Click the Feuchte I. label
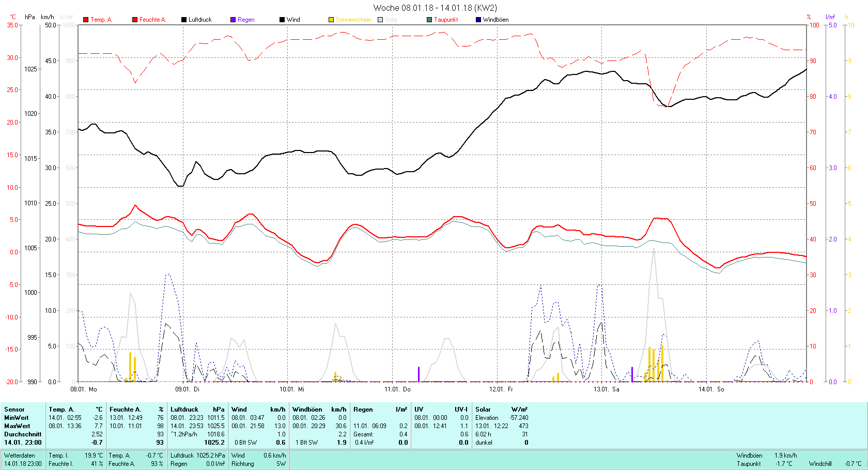This screenshot has width=868, height=470. coord(60,464)
